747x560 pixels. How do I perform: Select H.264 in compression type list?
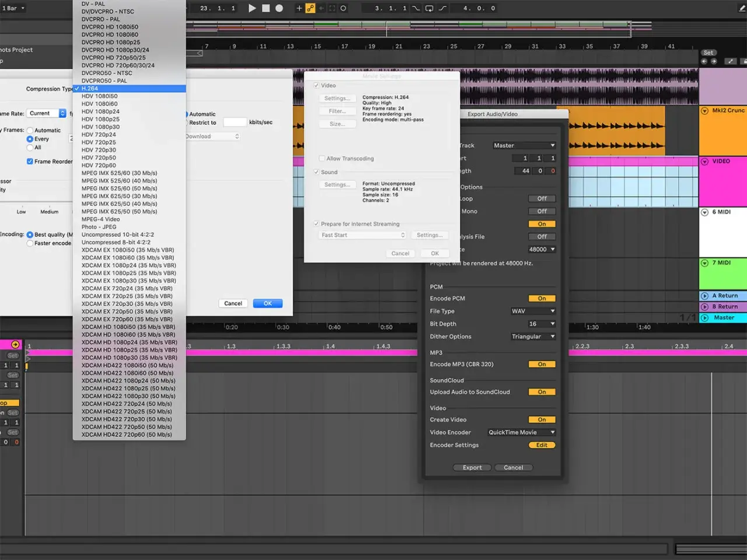click(130, 89)
